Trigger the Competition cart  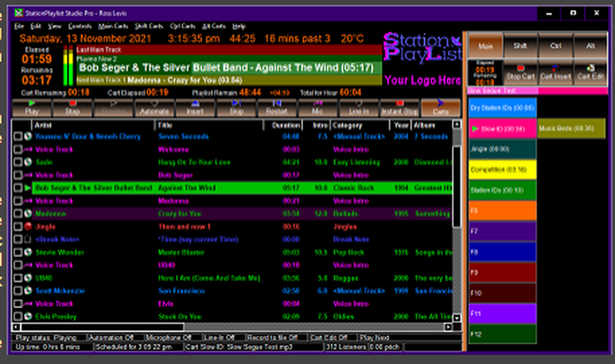coord(502,170)
